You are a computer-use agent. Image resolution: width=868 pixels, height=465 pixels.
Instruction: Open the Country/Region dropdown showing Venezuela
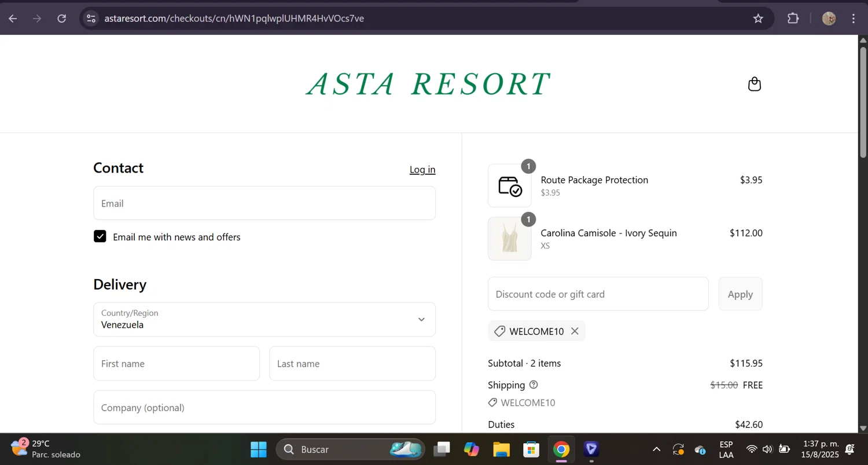[264, 320]
